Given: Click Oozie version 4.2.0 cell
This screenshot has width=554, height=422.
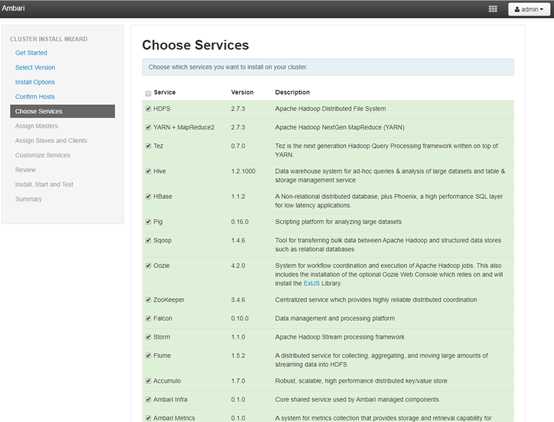Looking at the screenshot, I should 238,265.
